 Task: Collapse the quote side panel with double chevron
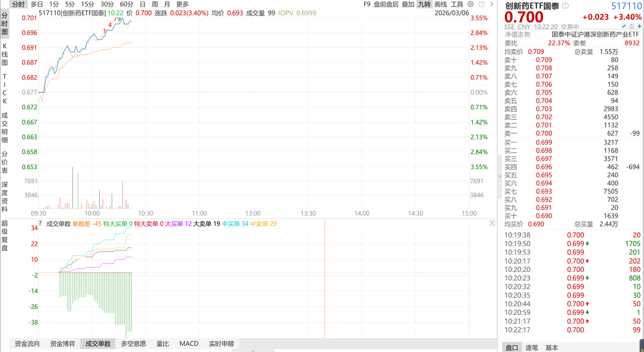point(500,176)
